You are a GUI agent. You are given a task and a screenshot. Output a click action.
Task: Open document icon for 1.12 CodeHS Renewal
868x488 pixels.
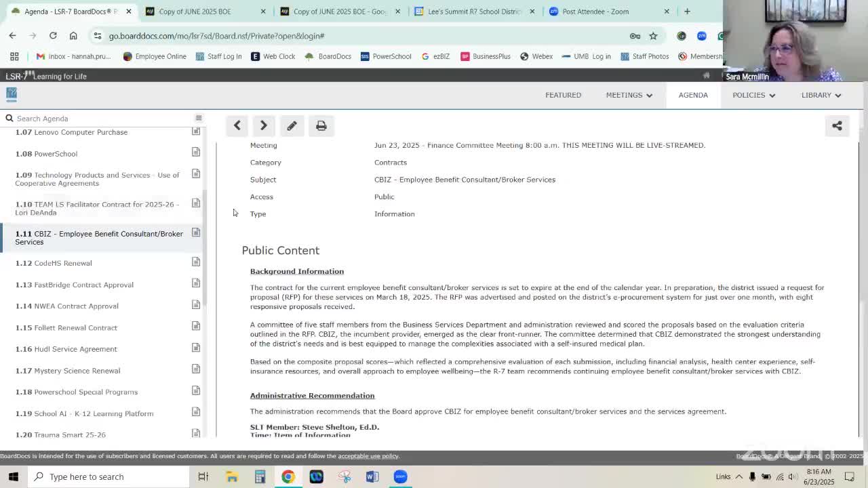pyautogui.click(x=195, y=262)
